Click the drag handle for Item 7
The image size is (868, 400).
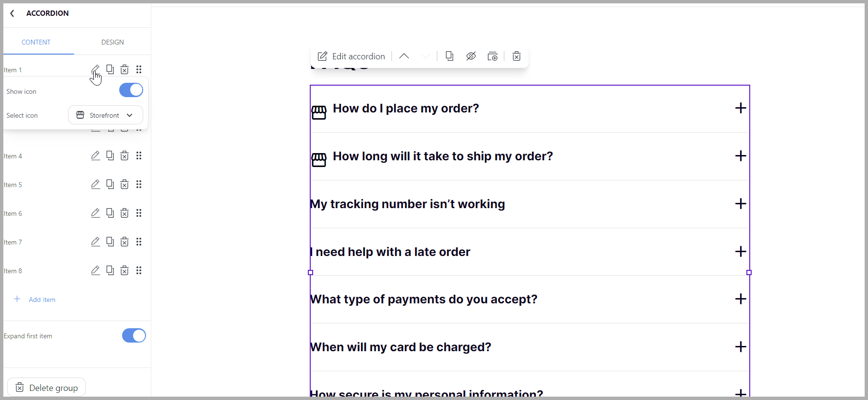point(139,242)
